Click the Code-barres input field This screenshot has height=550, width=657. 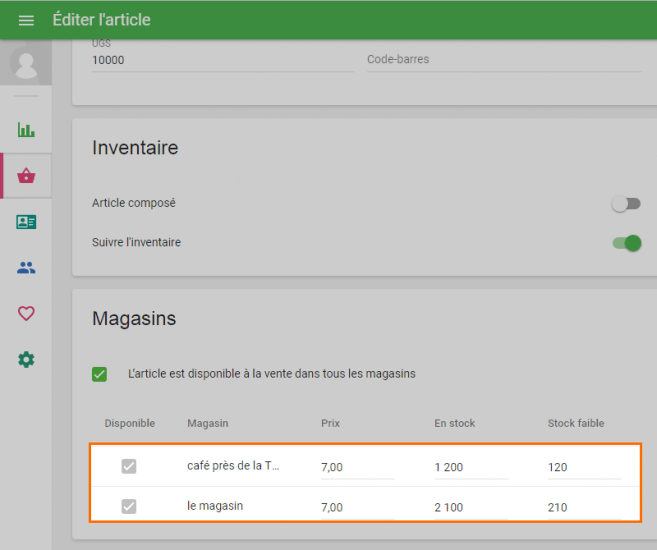[x=503, y=60]
